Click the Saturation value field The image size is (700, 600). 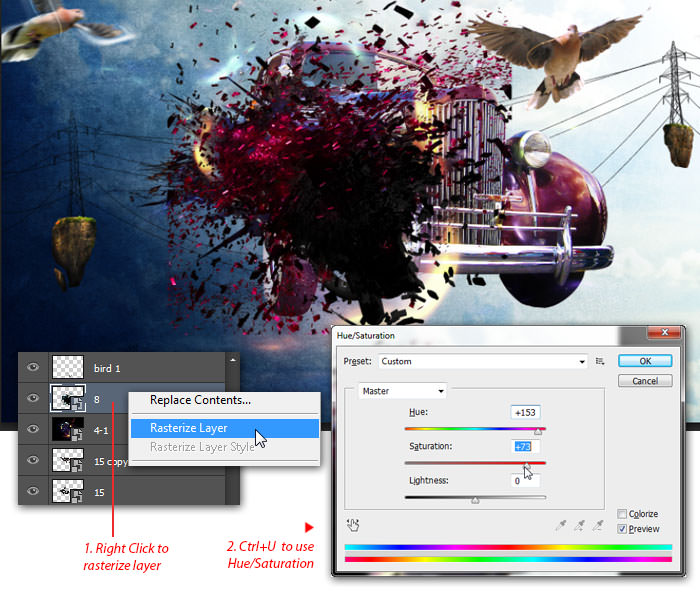pyautogui.click(x=525, y=446)
